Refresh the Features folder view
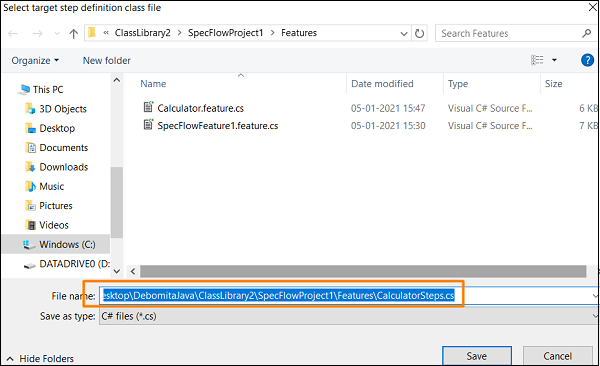Image resolution: width=600 pixels, height=366 pixels. click(x=420, y=34)
